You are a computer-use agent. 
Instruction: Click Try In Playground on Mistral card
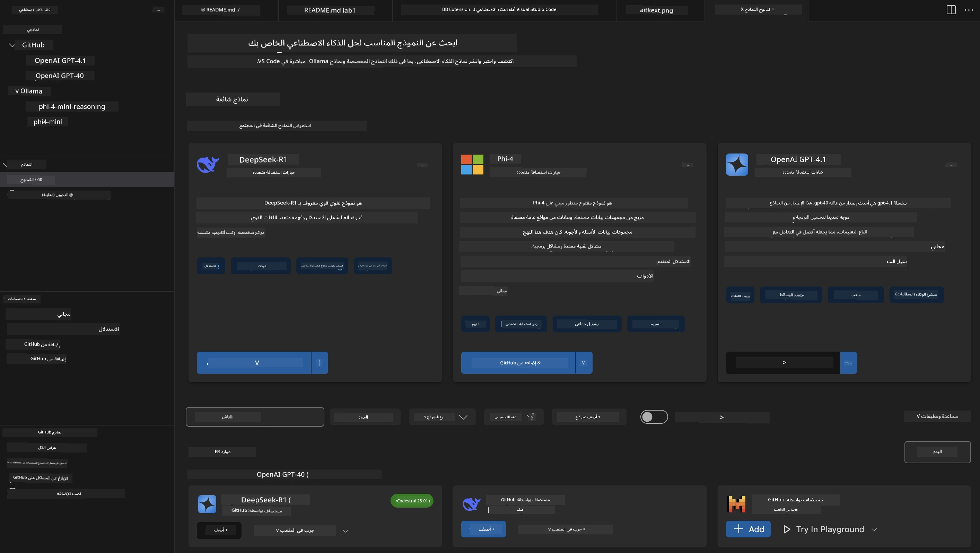tap(830, 529)
